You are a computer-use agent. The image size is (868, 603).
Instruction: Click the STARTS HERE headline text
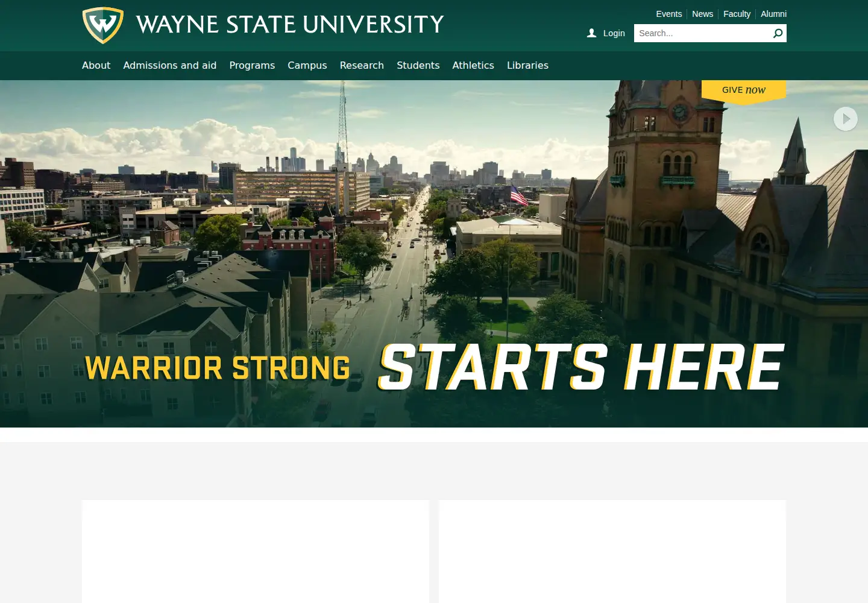(x=581, y=367)
